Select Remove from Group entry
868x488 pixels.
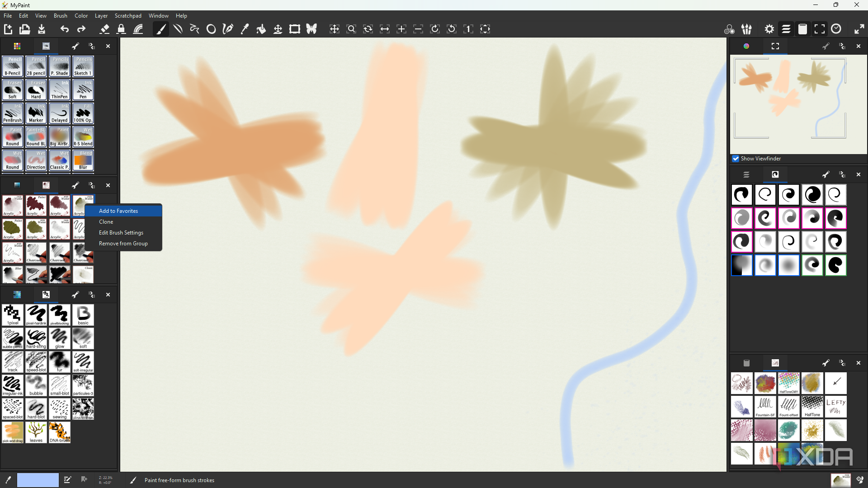[123, 244]
